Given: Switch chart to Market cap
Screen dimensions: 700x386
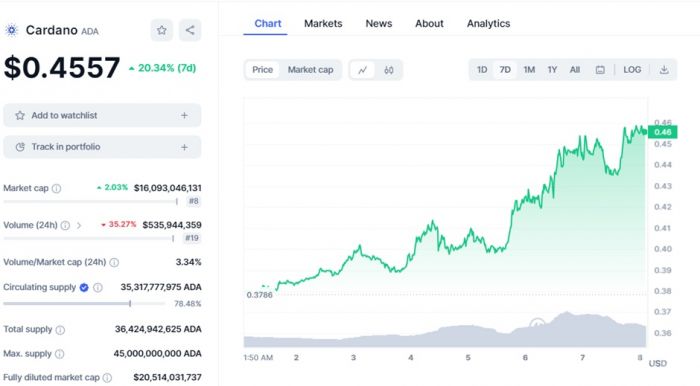Looking at the screenshot, I should (310, 70).
